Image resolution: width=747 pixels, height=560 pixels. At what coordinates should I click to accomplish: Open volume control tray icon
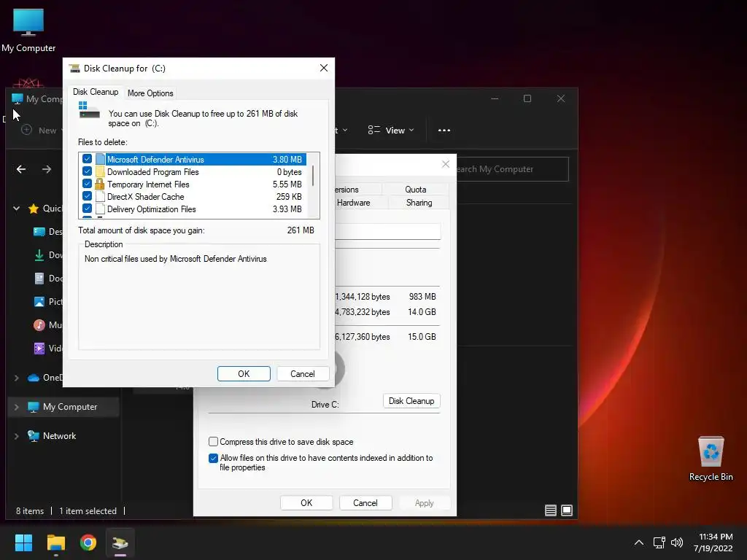pos(677,542)
